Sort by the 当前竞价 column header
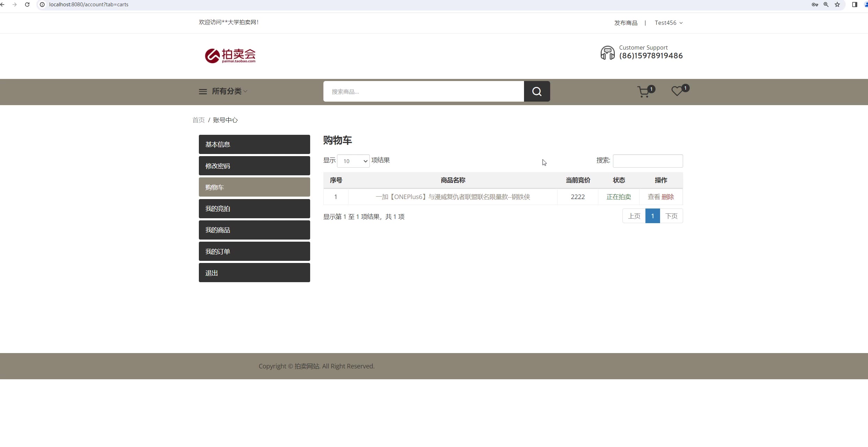Screen dimensions: 868x447 pyautogui.click(x=578, y=180)
